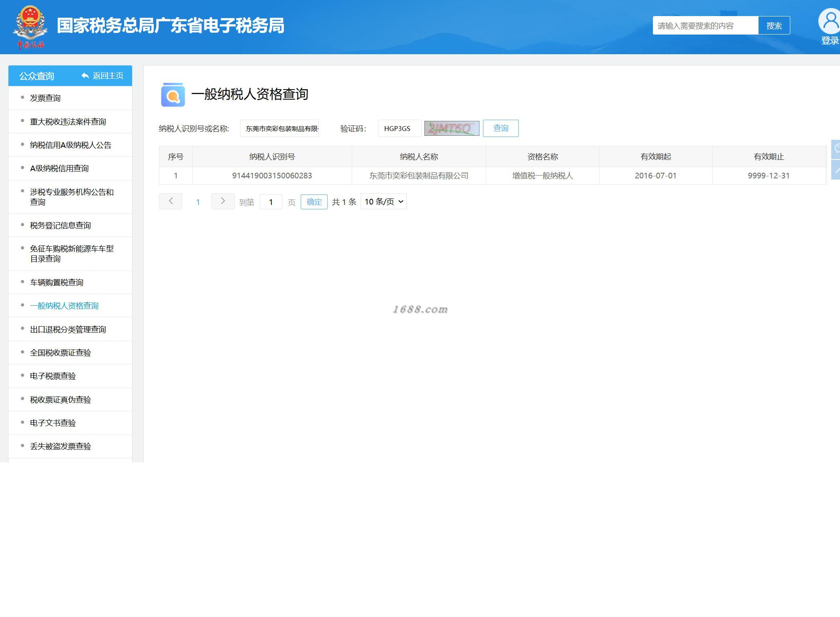Click the header search input box
840x617 pixels.
705,26
